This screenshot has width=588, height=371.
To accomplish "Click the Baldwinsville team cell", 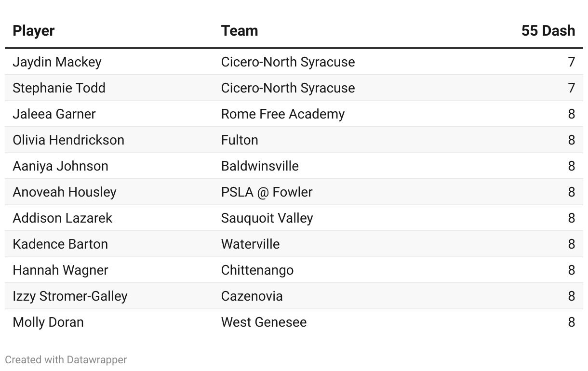I will click(260, 166).
